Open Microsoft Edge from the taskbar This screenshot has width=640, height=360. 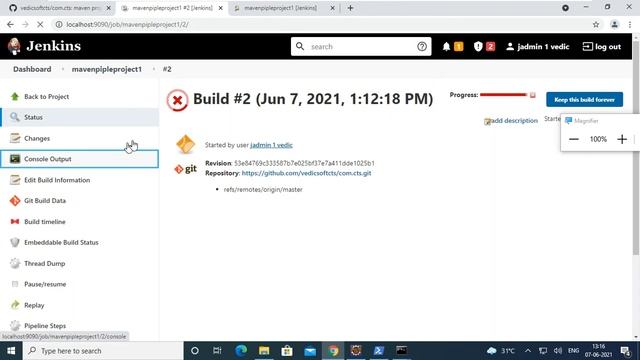pos(241,351)
